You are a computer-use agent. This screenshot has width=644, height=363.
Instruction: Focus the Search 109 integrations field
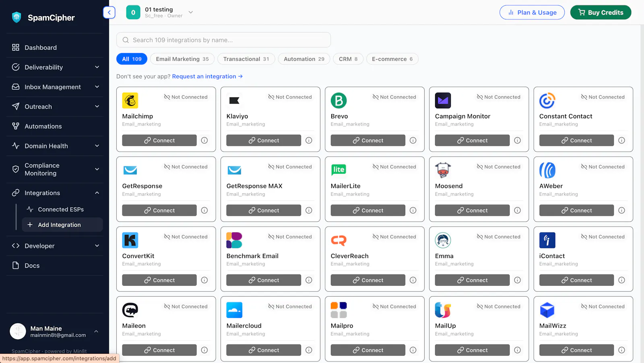pos(223,40)
